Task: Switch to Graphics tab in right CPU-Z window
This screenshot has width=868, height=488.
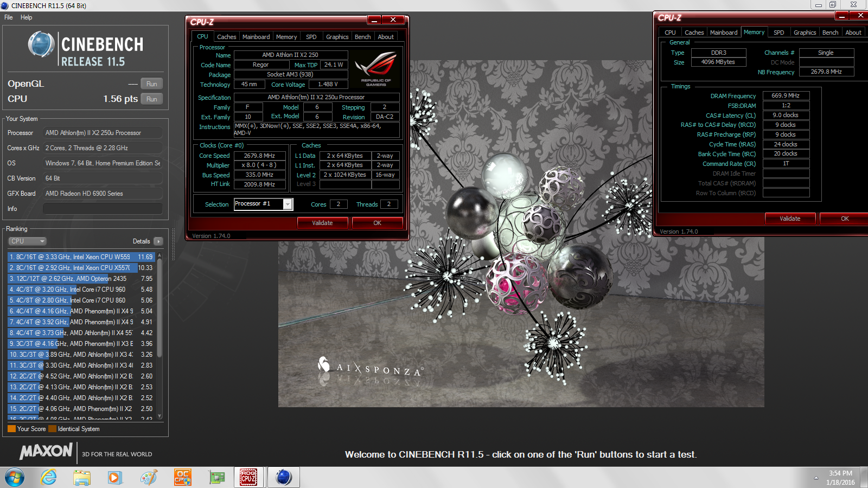Action: tap(805, 33)
